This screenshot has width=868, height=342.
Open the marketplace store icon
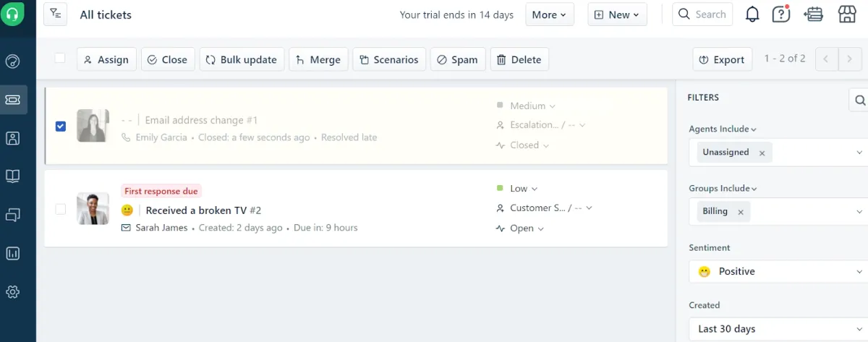pyautogui.click(x=848, y=14)
